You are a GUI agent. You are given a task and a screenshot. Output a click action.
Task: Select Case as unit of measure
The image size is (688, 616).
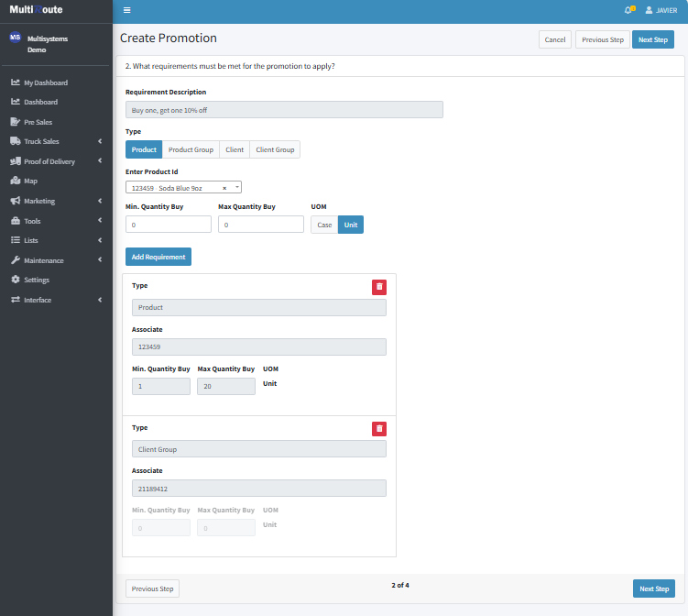(x=324, y=225)
